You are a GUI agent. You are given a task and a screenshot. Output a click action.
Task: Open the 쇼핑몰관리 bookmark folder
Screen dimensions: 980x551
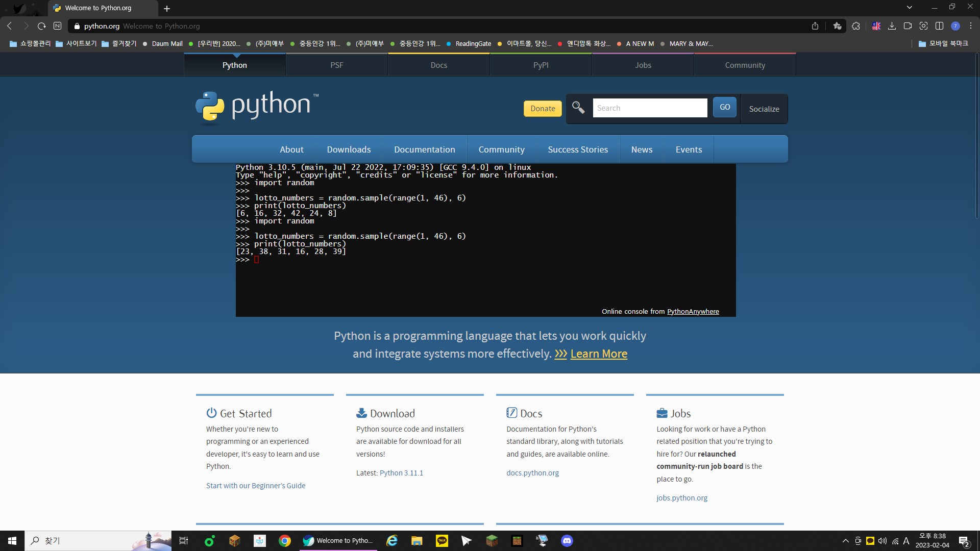(x=30, y=44)
